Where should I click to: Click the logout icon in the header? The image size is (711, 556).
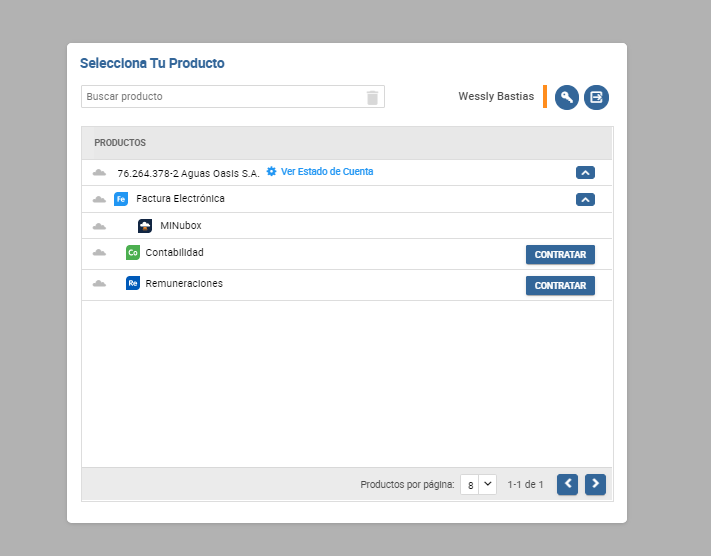point(596,97)
